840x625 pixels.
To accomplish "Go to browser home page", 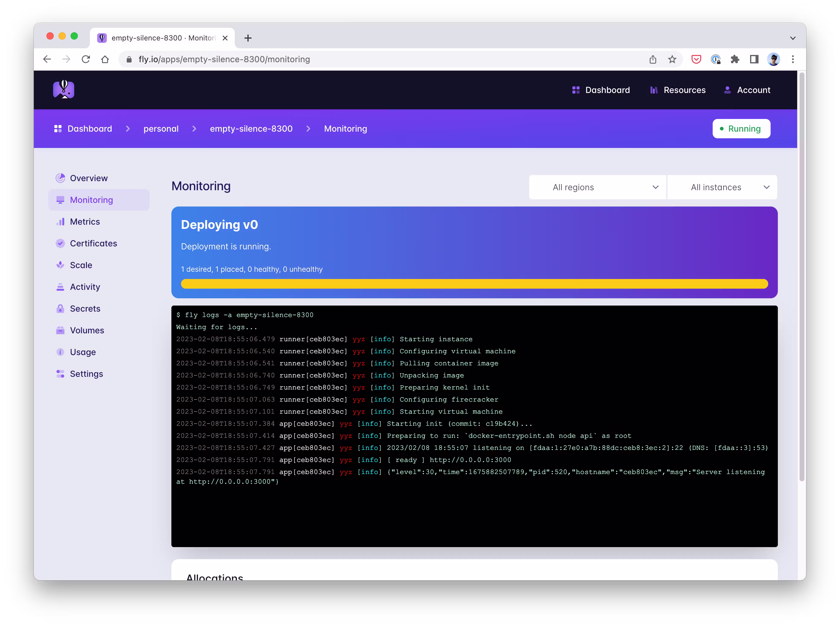I will (105, 59).
